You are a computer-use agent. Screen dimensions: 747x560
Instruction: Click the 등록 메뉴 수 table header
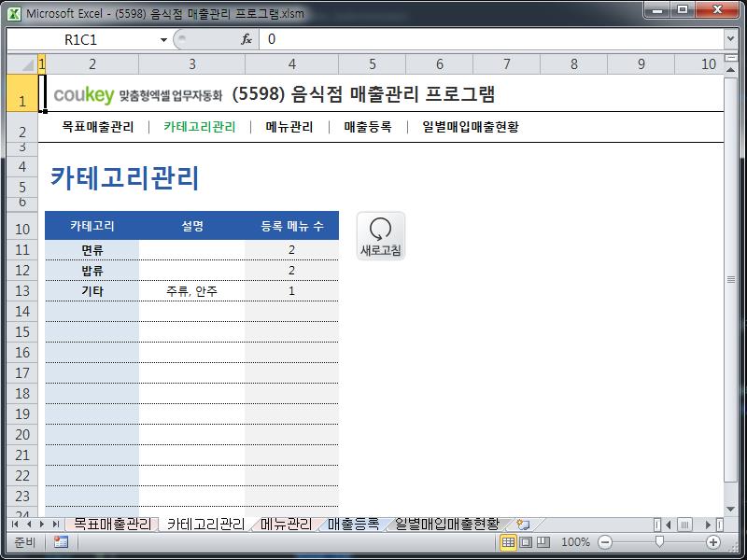click(x=292, y=226)
